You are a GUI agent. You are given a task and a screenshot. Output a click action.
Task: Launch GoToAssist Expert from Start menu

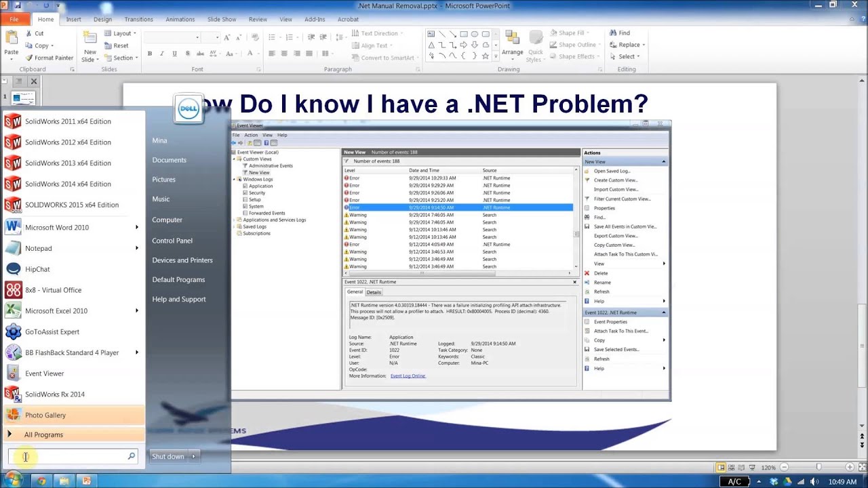(73, 331)
